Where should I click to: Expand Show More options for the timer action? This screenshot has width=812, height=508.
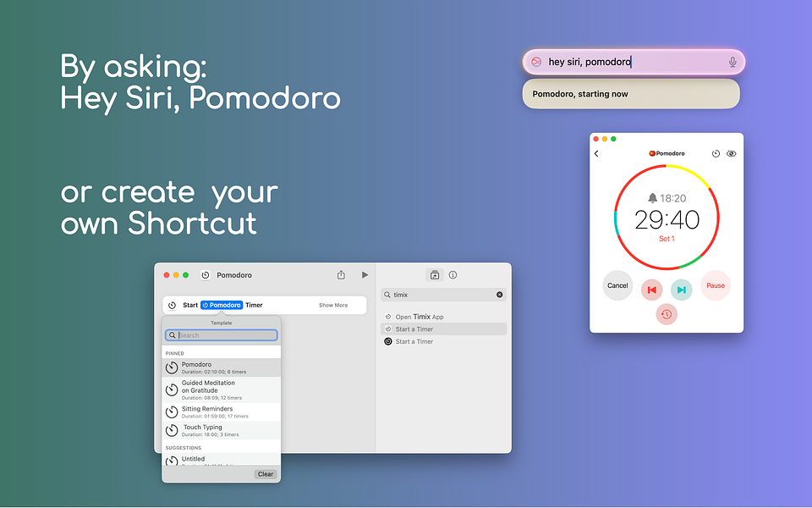point(333,305)
